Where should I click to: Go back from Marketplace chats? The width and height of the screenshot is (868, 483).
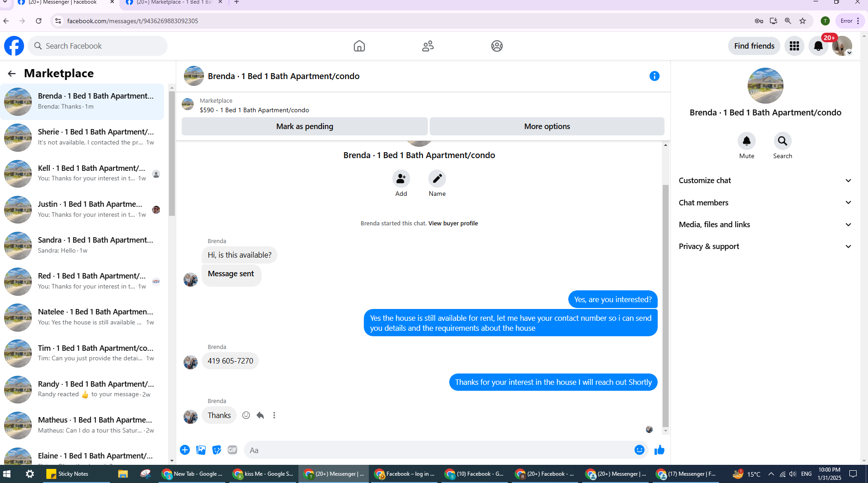pyautogui.click(x=12, y=74)
